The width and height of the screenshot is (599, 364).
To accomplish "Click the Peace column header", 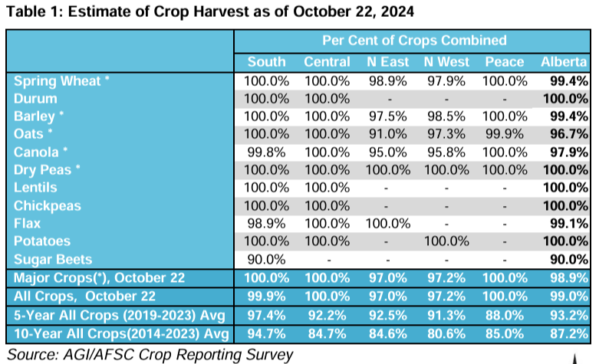I will 505,62.
